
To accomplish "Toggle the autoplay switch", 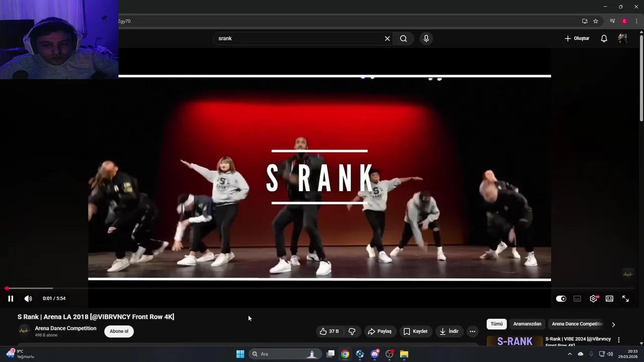I will [561, 299].
